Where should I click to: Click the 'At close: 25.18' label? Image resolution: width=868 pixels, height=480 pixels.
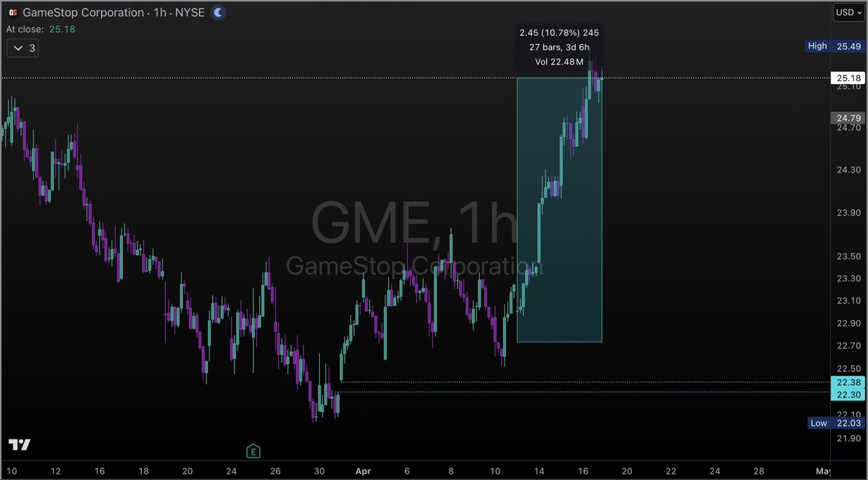tap(41, 29)
